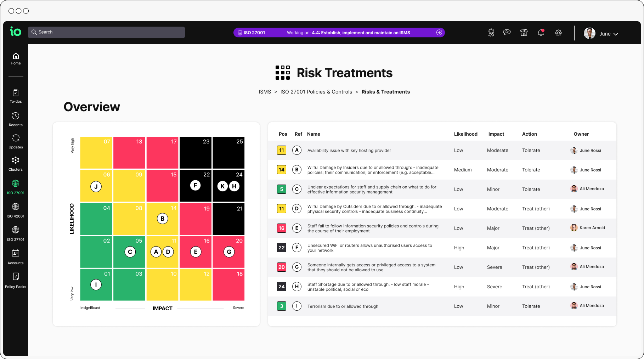Open Settings via the gear icon
Screen dimensions: 644x362
[559, 33]
